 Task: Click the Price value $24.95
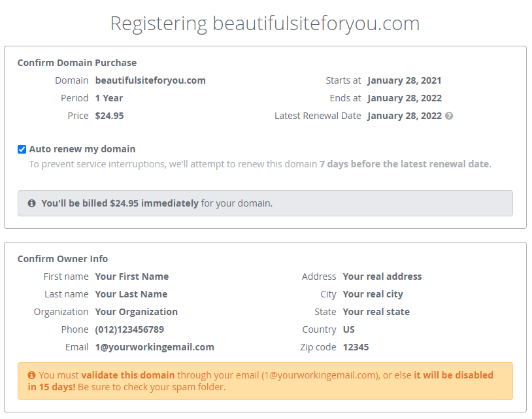coord(109,116)
